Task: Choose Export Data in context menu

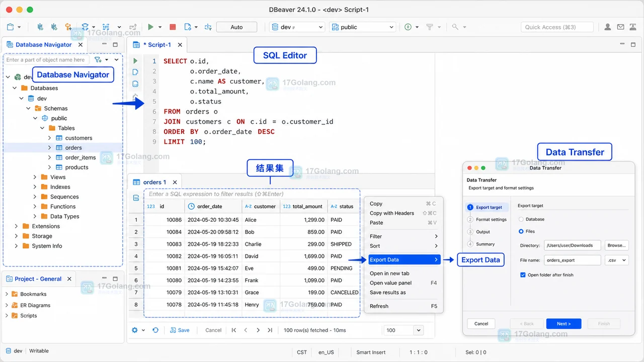Action: pos(404,259)
